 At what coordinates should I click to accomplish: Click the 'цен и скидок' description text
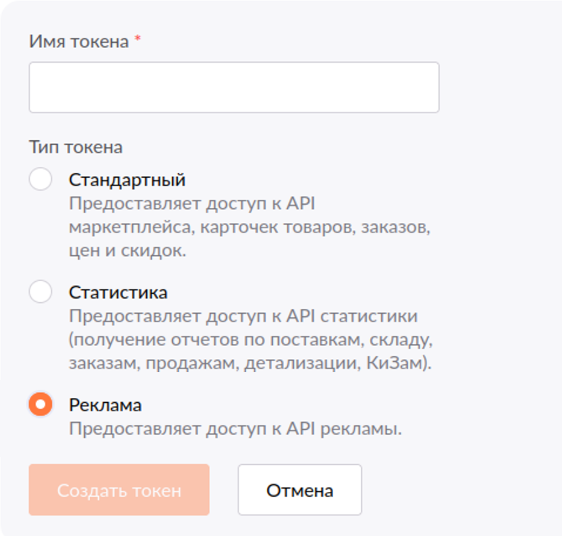(128, 251)
